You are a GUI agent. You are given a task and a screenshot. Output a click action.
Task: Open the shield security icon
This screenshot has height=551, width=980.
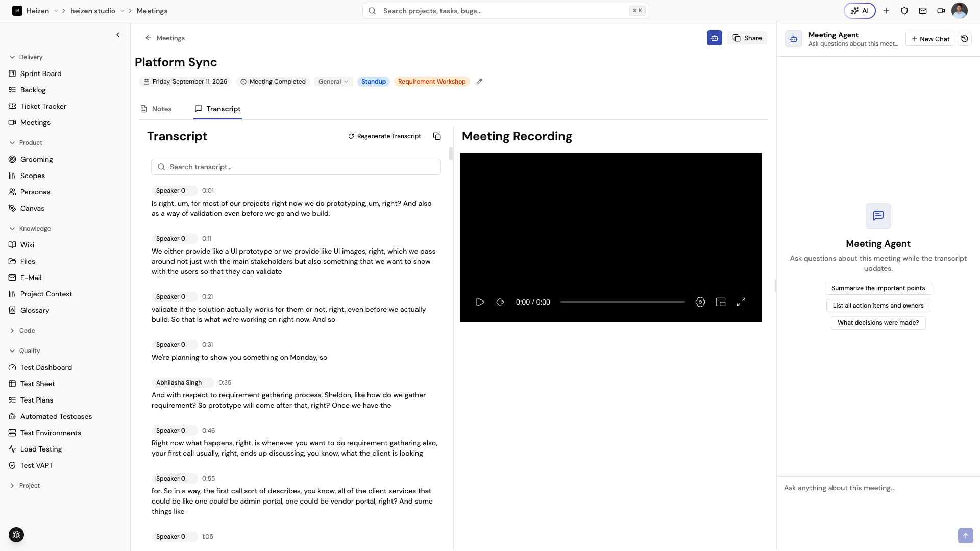coord(904,11)
